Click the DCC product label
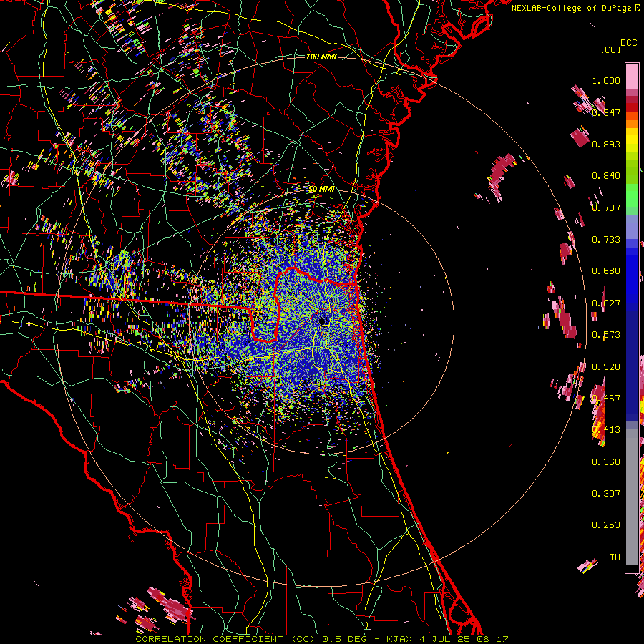644x644 pixels. [629, 43]
